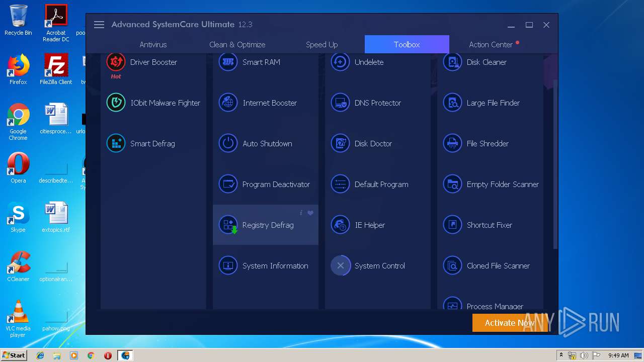The height and width of the screenshot is (362, 644).
Task: Open the DNS Protector icon
Action: [x=340, y=103]
